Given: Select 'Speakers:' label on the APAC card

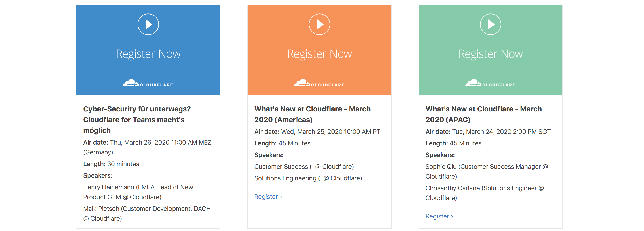Looking at the screenshot, I should coord(440,155).
